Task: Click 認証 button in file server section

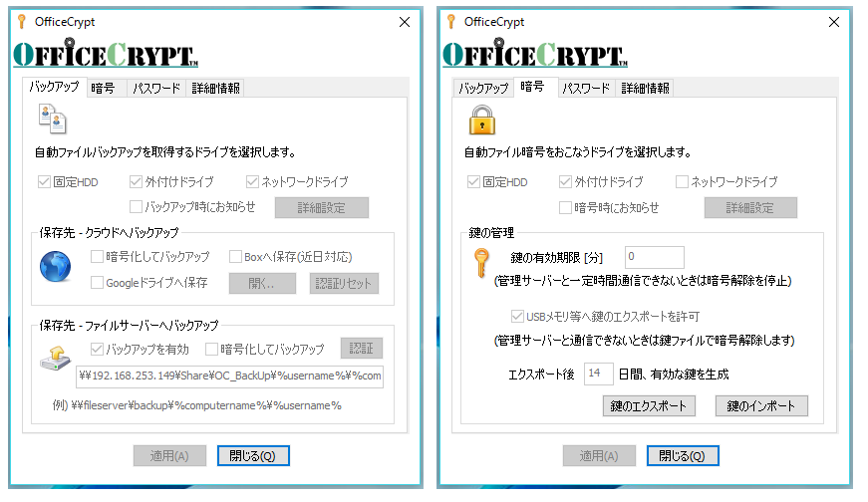Action: pos(362,349)
